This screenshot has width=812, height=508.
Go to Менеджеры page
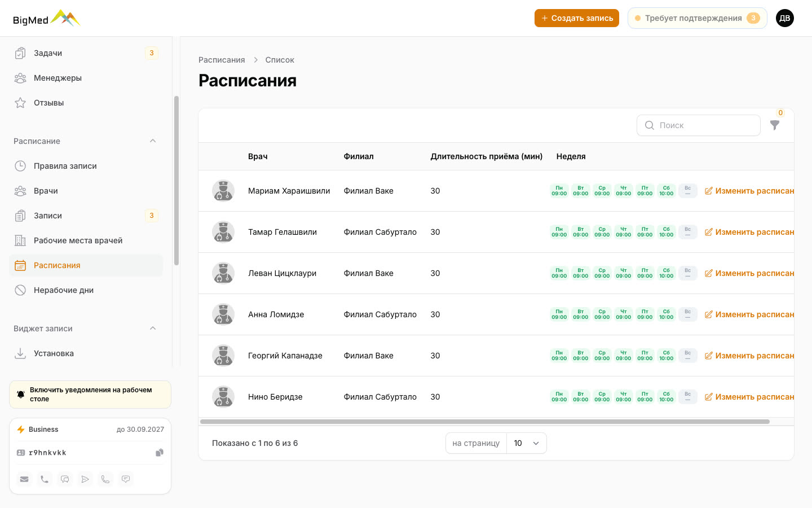(86, 78)
